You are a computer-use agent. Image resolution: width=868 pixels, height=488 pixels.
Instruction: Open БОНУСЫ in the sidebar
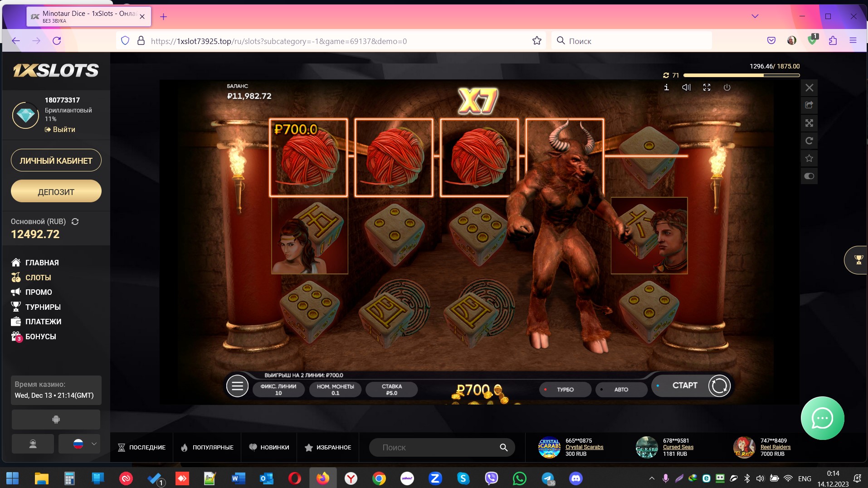[34, 337]
